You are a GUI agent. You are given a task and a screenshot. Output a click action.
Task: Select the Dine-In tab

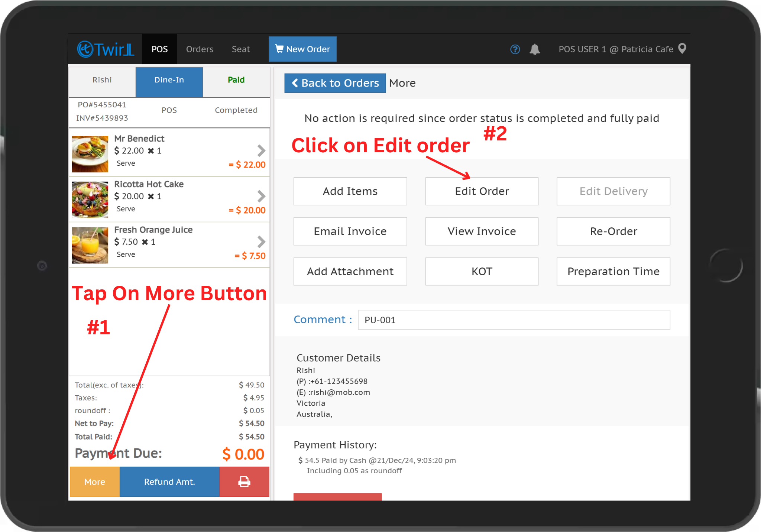(x=169, y=80)
